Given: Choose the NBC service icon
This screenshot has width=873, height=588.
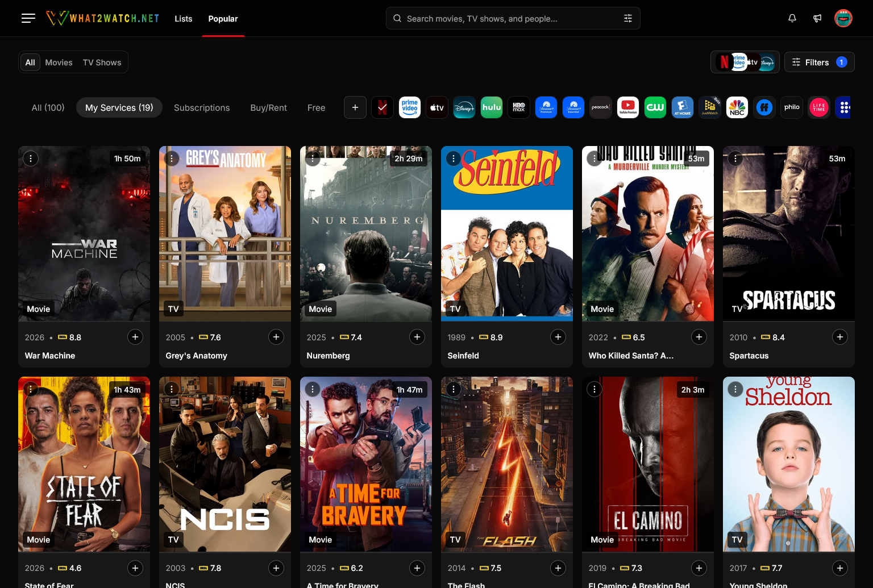Looking at the screenshot, I should coord(737,107).
